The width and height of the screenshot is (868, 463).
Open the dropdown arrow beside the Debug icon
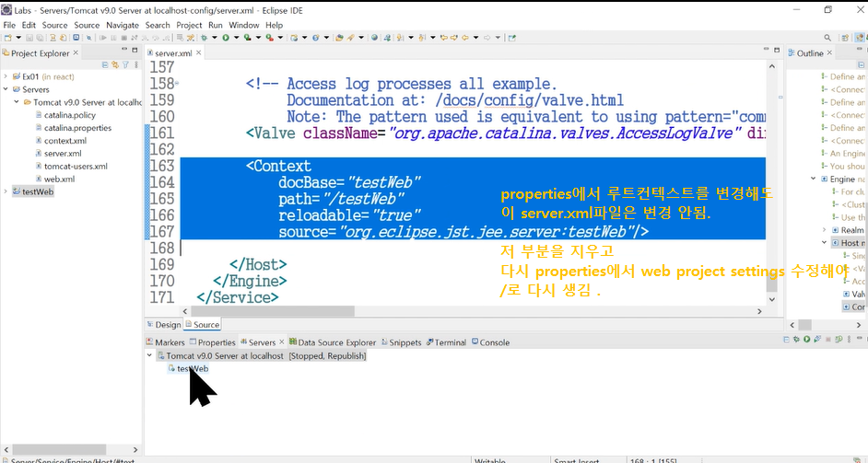coord(214,38)
